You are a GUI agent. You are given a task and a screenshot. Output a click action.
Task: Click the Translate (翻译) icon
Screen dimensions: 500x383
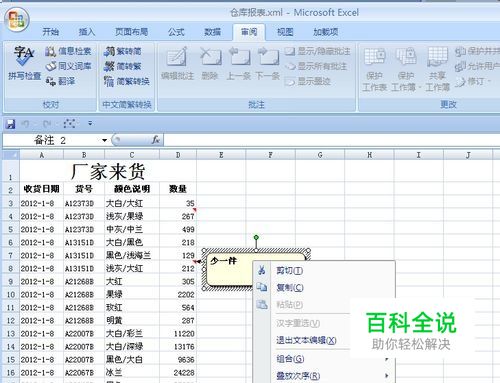60,81
